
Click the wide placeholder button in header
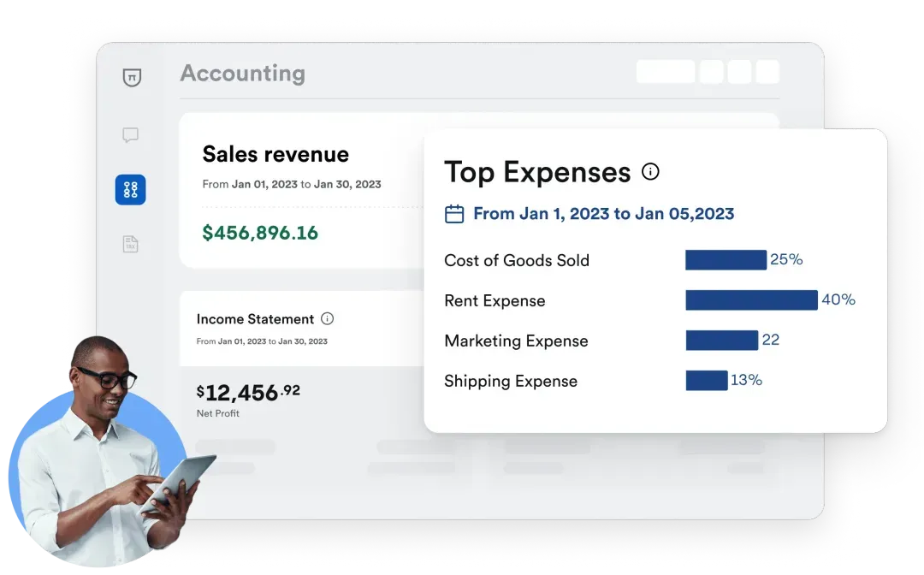665,72
